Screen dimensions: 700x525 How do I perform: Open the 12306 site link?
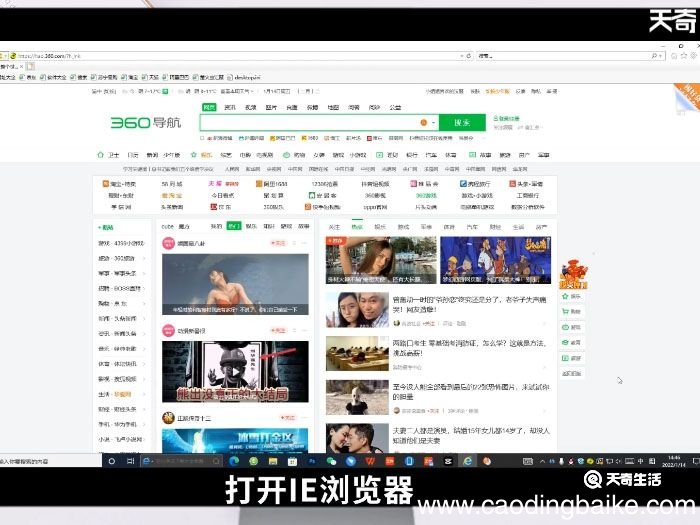325,184
